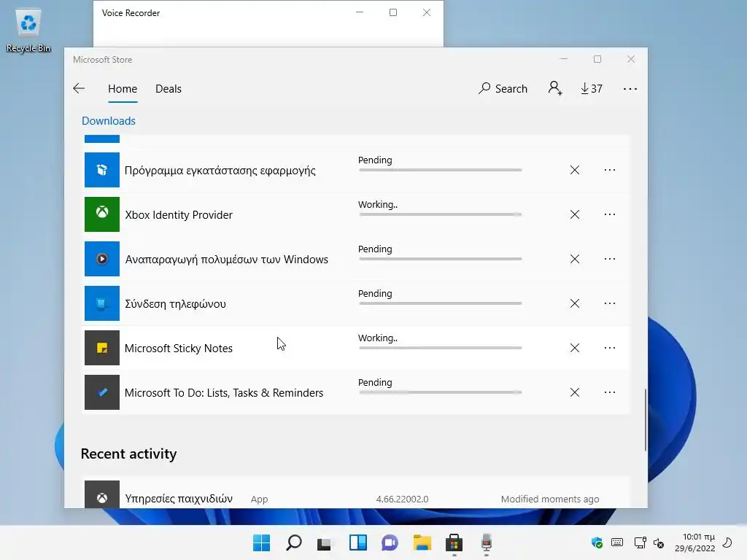
Task: Open downloads counter showing 37
Action: click(x=591, y=88)
